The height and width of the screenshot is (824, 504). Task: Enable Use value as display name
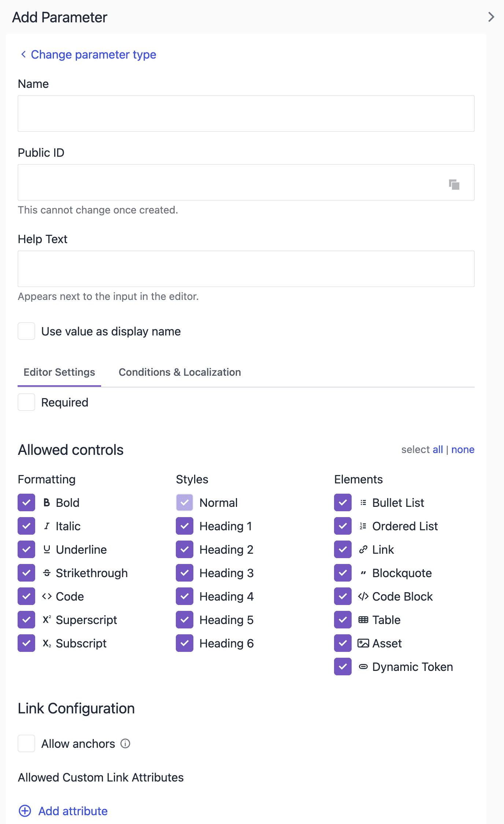26,331
